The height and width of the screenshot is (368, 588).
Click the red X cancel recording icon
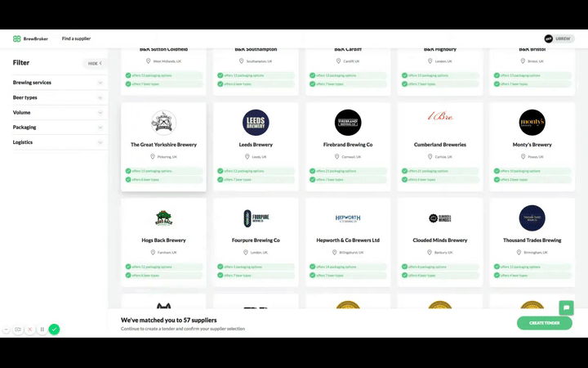pyautogui.click(x=30, y=330)
